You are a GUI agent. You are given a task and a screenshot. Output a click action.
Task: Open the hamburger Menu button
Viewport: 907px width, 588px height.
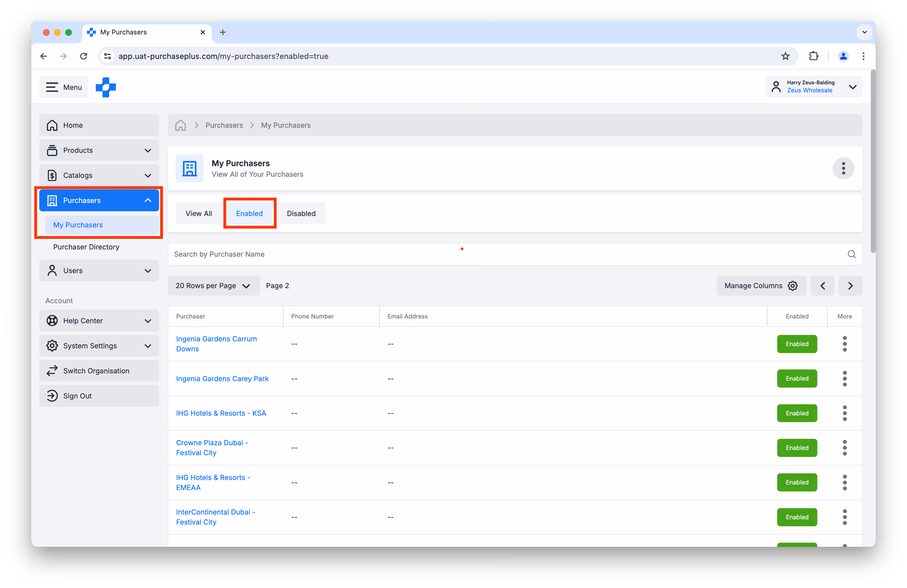pos(63,87)
